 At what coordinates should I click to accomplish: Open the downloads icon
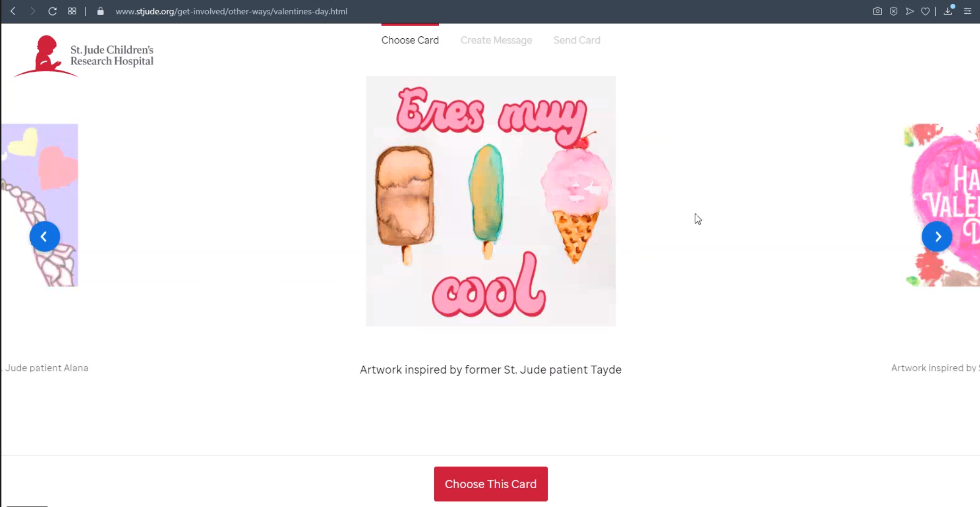(x=948, y=11)
